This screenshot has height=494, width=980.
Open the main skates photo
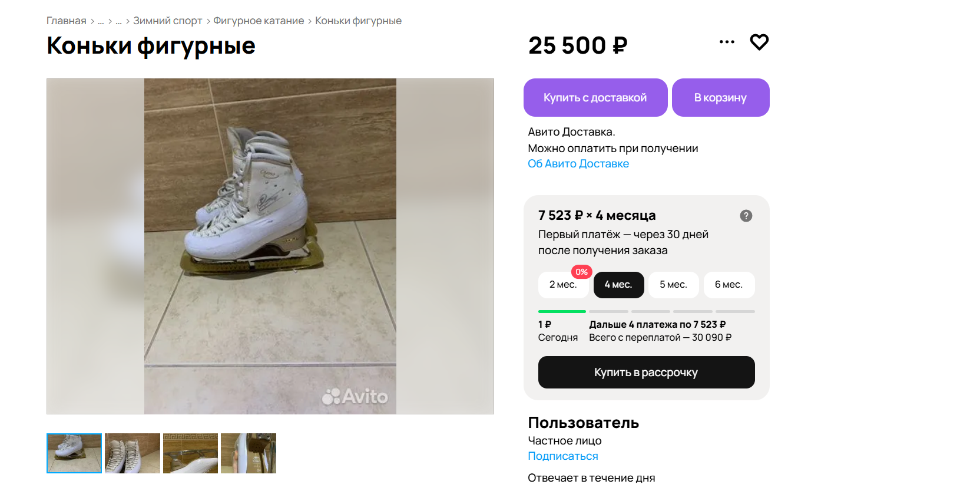(x=270, y=246)
